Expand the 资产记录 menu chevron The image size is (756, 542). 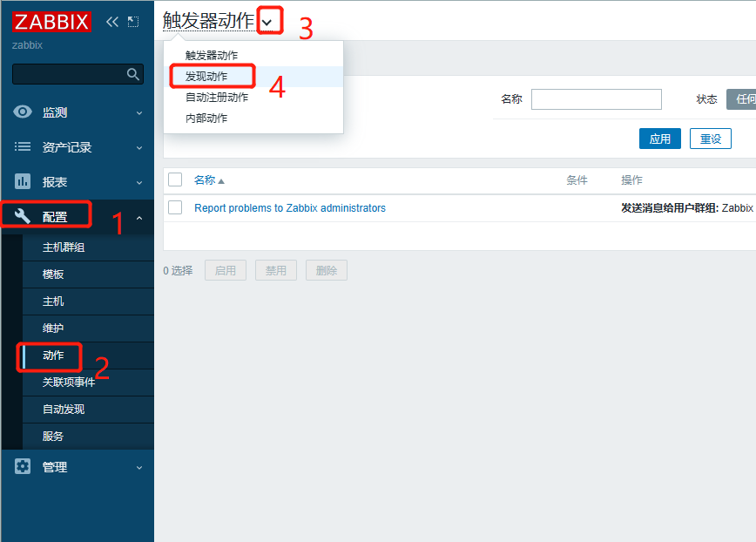(139, 147)
